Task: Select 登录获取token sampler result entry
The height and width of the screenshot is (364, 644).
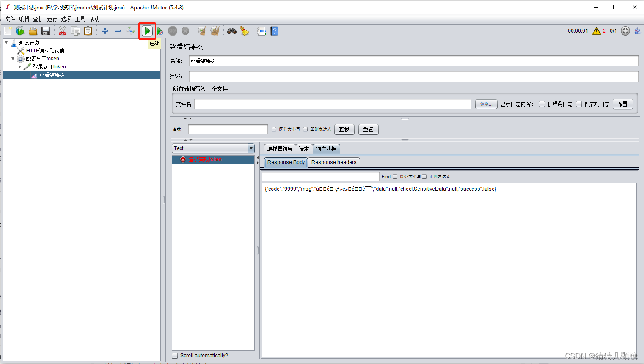Action: pyautogui.click(x=205, y=159)
